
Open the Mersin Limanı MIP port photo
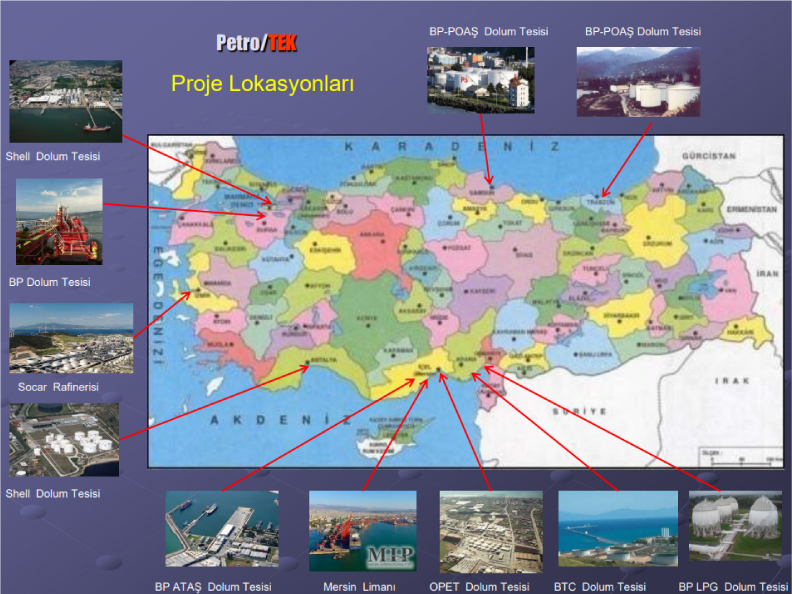coord(363,531)
